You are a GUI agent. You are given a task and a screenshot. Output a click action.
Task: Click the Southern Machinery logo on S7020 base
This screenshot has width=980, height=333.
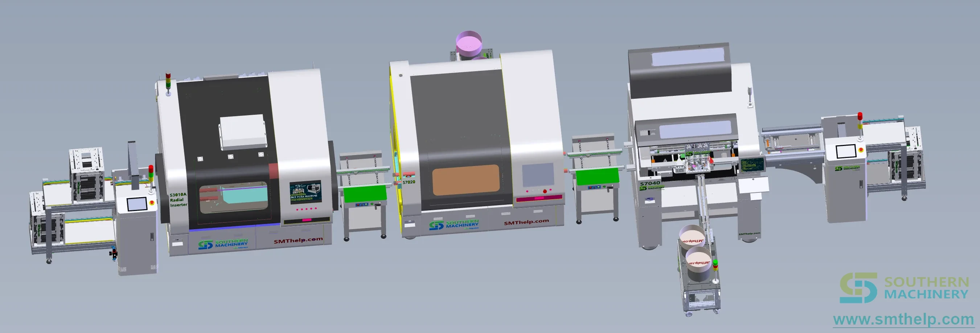454,224
